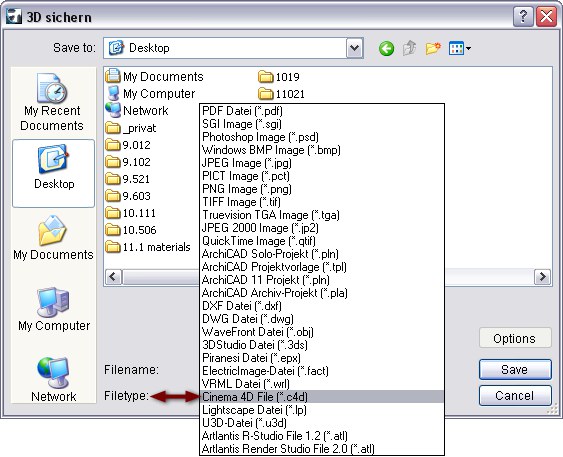Open Network in the places sidebar

(53, 379)
